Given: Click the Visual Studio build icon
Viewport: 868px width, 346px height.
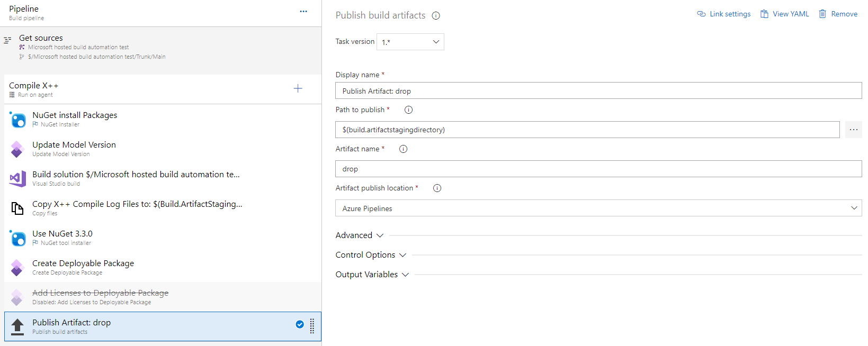Looking at the screenshot, I should tap(17, 179).
